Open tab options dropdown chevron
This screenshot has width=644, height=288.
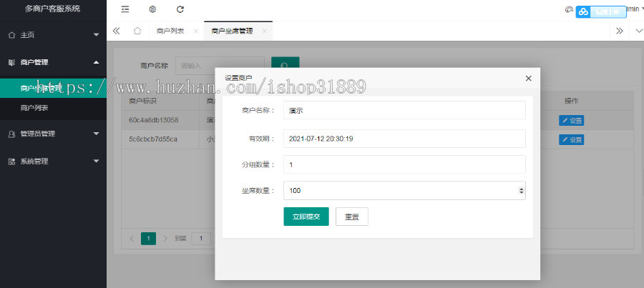639,31
